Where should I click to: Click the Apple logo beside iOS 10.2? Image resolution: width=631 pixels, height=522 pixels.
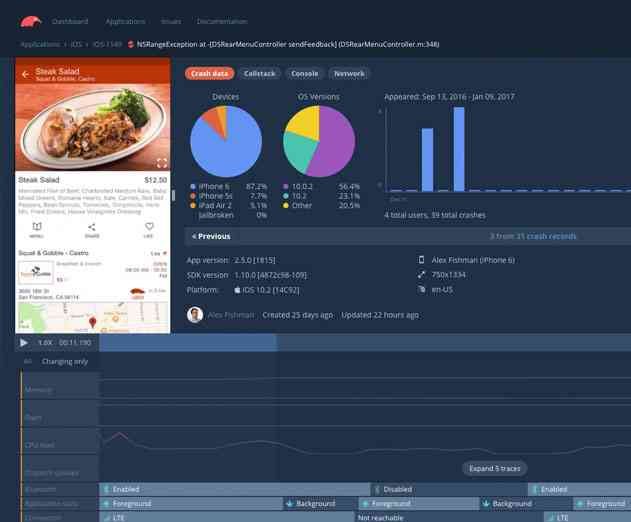click(237, 290)
